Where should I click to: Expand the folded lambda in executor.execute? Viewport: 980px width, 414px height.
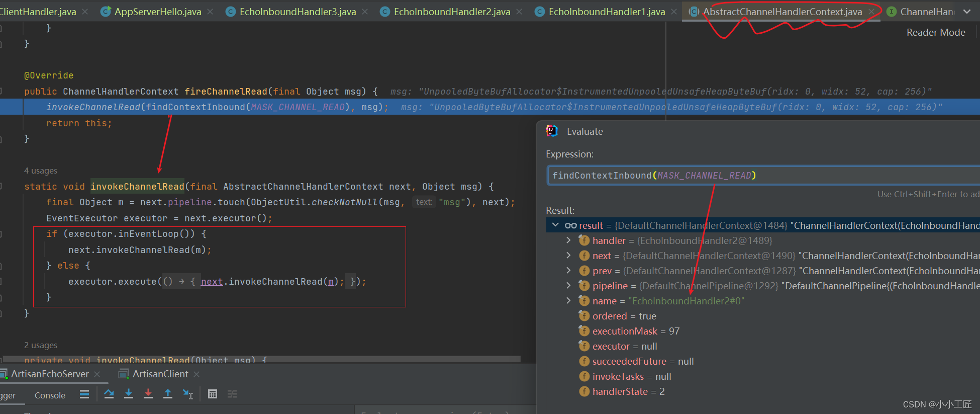tap(181, 282)
